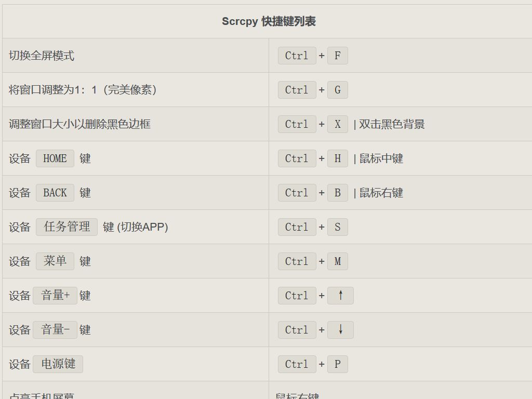532x399 pixels.
Task: Click the up arrow key cap
Action: pyautogui.click(x=340, y=296)
